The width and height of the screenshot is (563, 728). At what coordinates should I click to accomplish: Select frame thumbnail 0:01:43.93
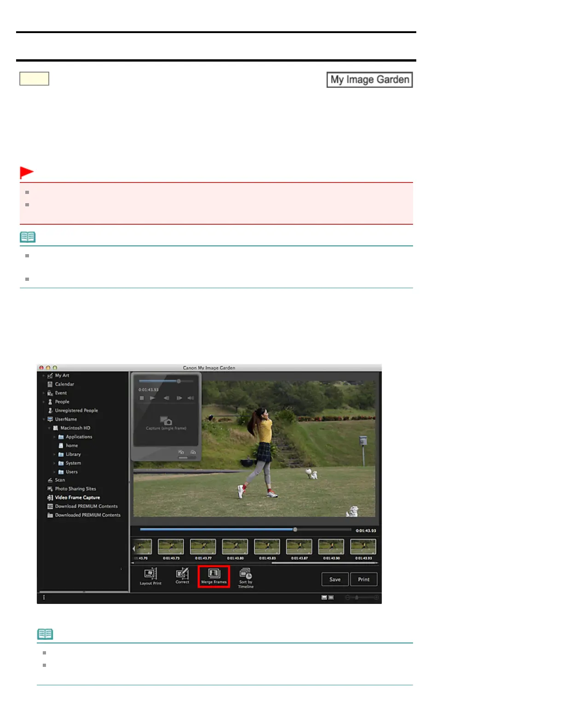pos(363,547)
